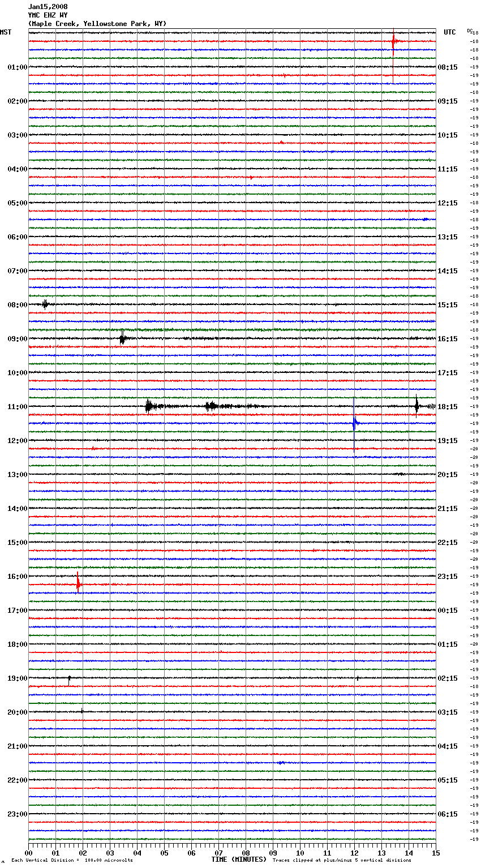
Task: Click the "10:15" UTC time label
Action: (448, 135)
